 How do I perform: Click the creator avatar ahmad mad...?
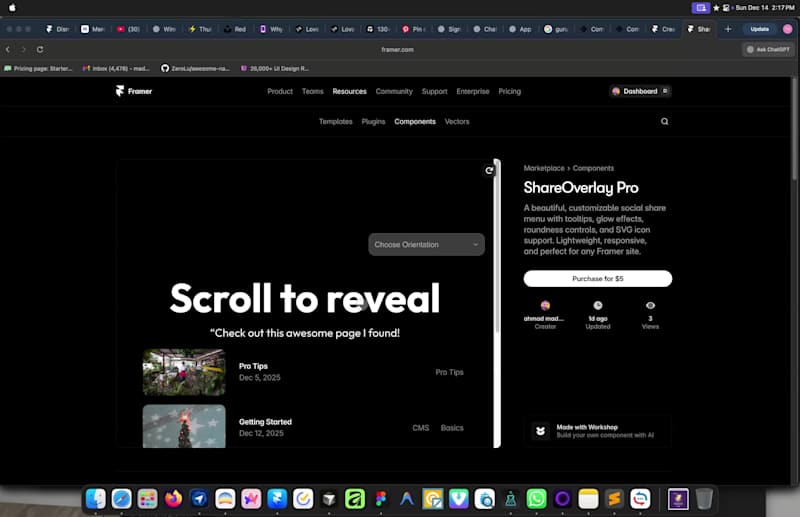[545, 305]
